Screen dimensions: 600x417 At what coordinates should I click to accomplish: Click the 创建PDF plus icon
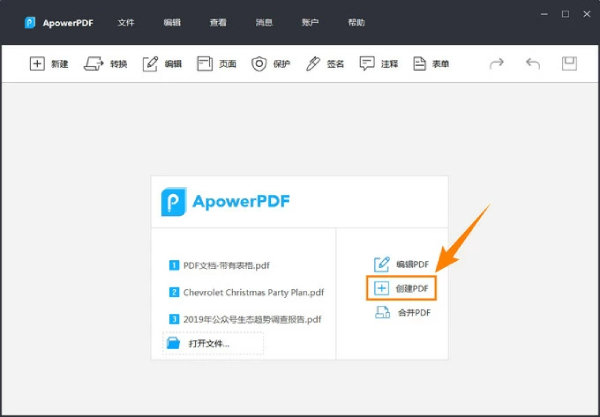tap(382, 288)
